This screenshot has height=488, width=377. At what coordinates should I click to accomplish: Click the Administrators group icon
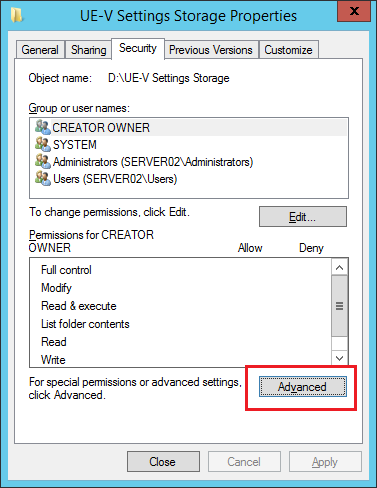click(43, 161)
